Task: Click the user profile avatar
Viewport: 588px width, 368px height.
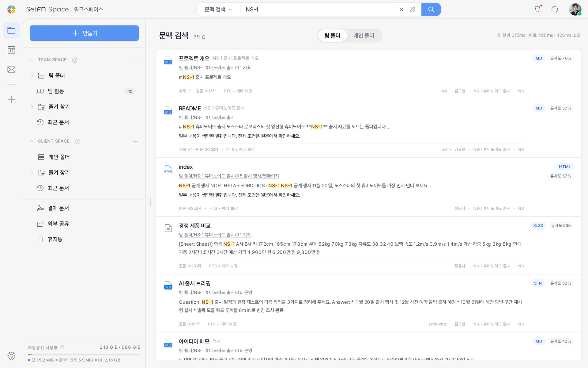Action: pyautogui.click(x=575, y=9)
